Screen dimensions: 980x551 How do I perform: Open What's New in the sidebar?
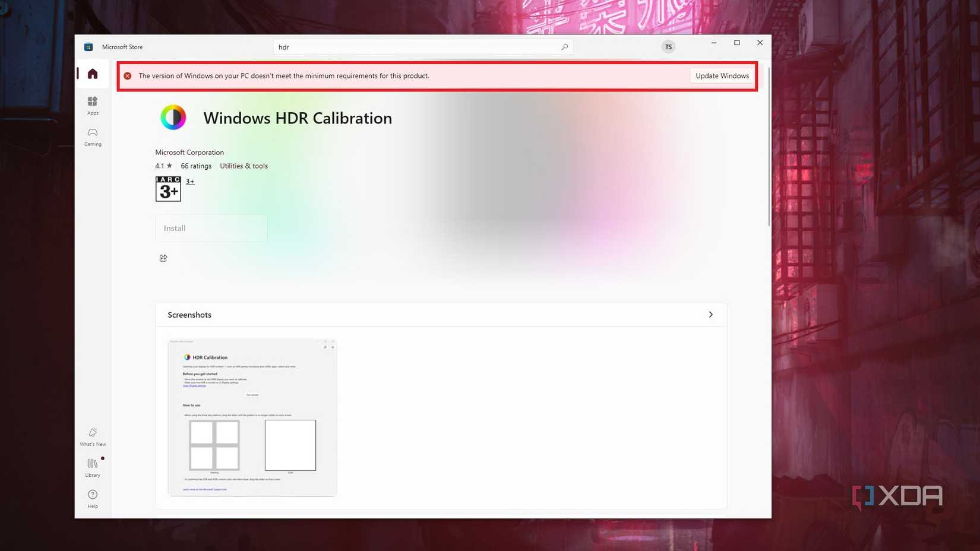pos(93,437)
